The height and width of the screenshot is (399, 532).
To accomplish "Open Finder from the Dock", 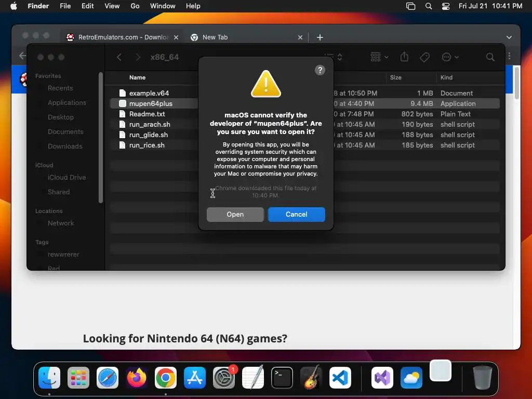I will [x=49, y=378].
